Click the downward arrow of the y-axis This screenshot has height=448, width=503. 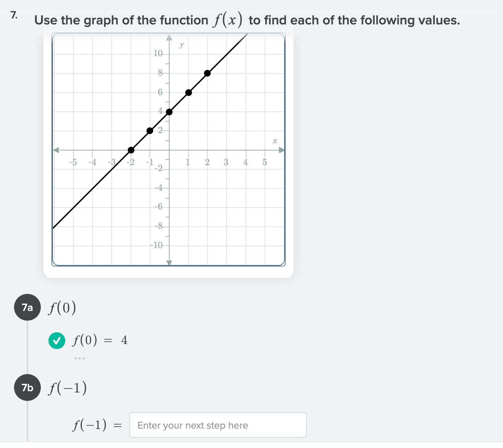(x=169, y=262)
